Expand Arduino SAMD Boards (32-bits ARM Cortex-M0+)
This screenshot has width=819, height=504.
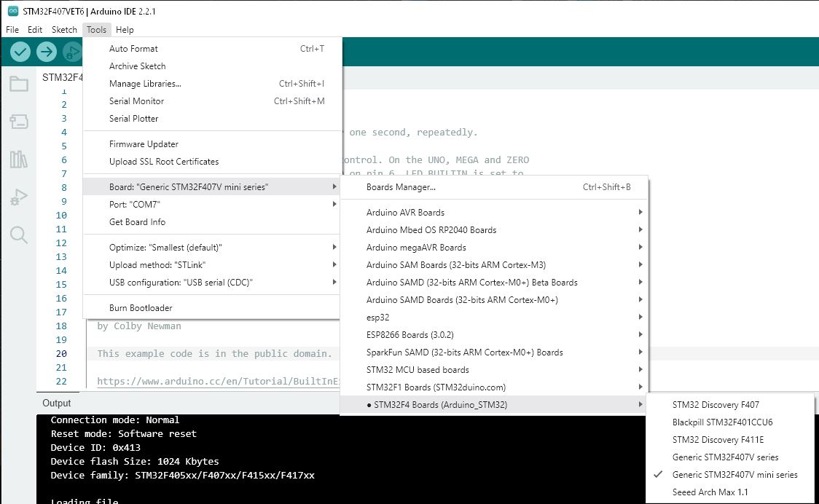494,300
